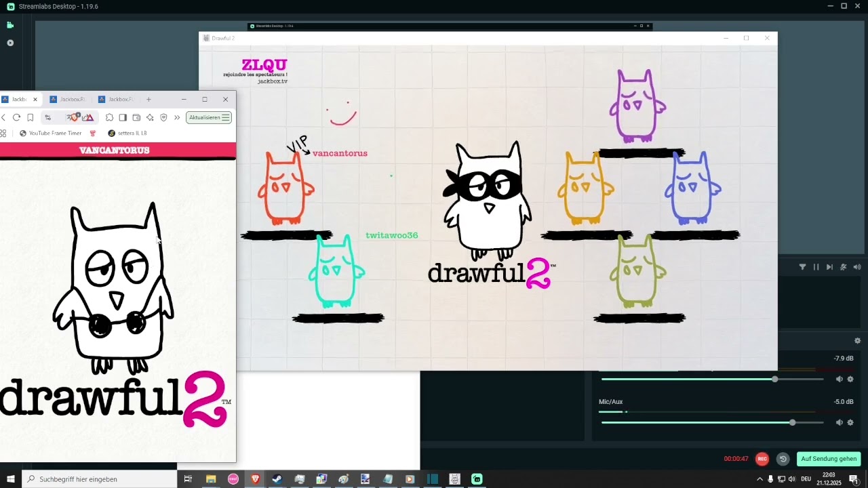Mute the desktop audio at -7.9 dB
868x488 pixels.
839,379
